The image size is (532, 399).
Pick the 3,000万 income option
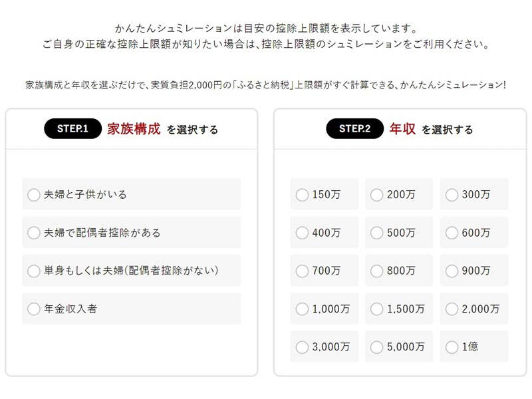pyautogui.click(x=302, y=346)
